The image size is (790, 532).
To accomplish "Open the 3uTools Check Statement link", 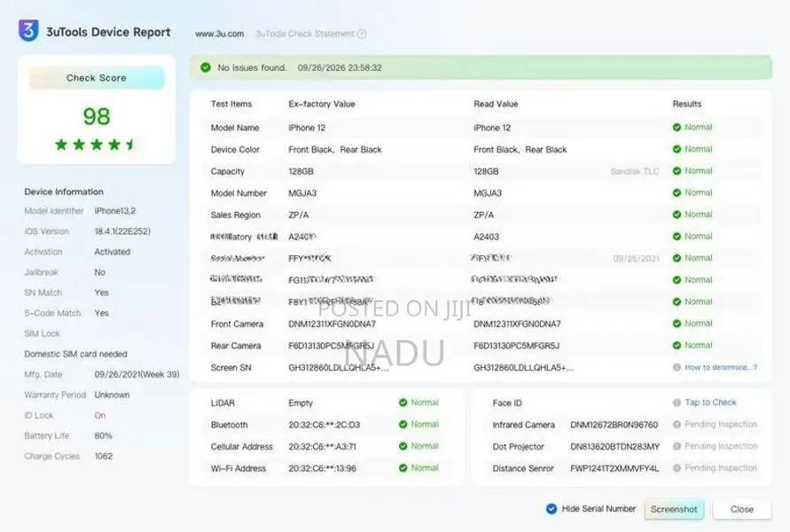I will (x=305, y=34).
